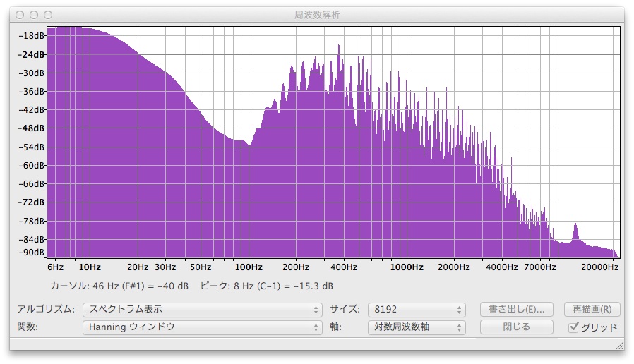Viewport: 634px width, 364px height.
Task: Open the アルゴリズム dropdown showing スペクトラム表示
Action: (x=202, y=310)
